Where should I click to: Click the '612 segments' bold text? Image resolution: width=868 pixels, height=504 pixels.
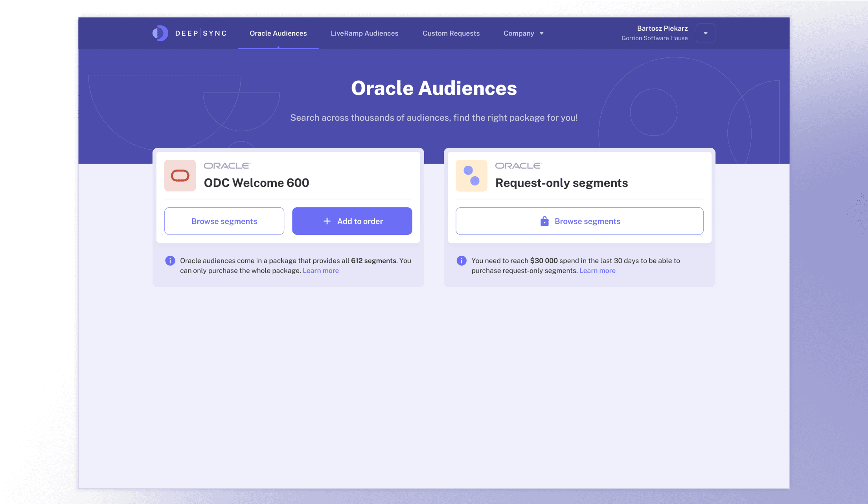pyautogui.click(x=373, y=260)
